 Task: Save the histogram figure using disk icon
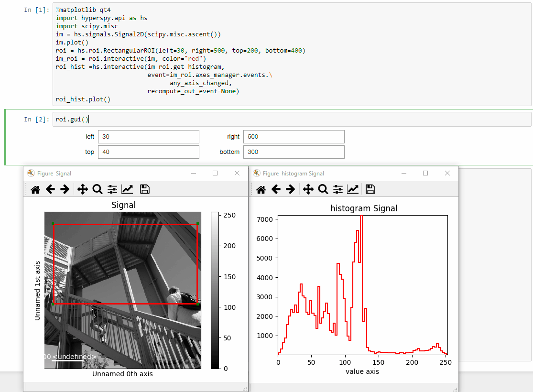[370, 189]
